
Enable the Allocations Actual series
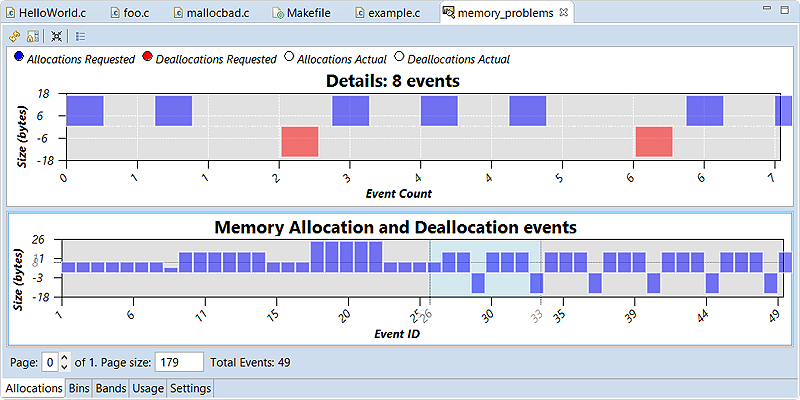point(290,58)
